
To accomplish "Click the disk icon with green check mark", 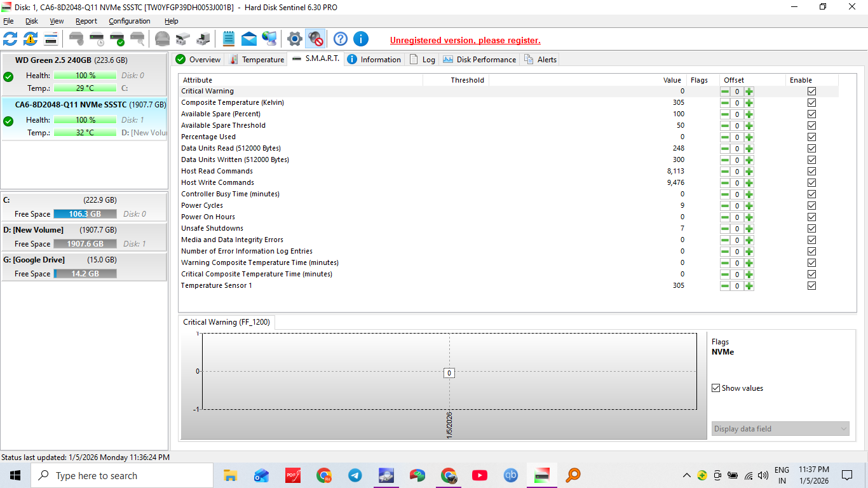I will click(117, 39).
